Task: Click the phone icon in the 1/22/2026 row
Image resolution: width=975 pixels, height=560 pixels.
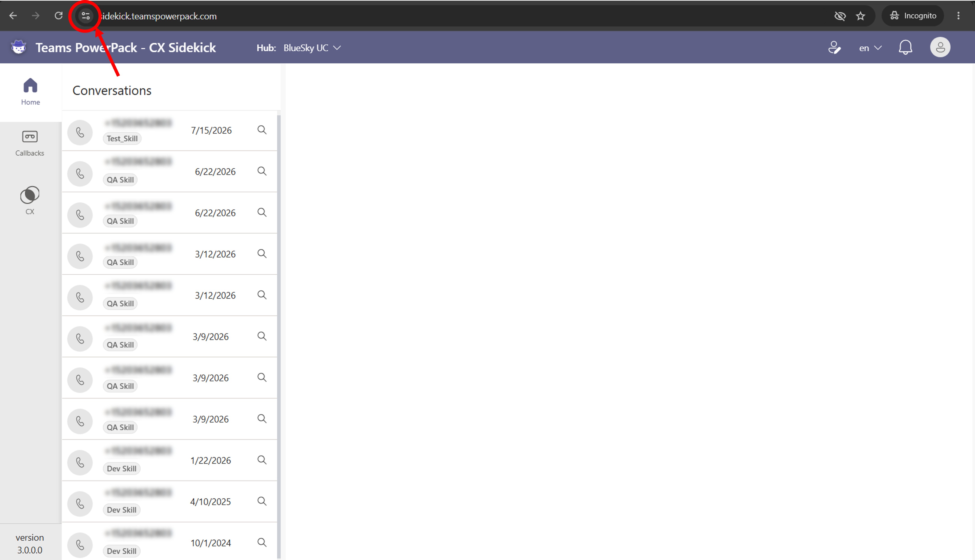Action: (x=80, y=463)
